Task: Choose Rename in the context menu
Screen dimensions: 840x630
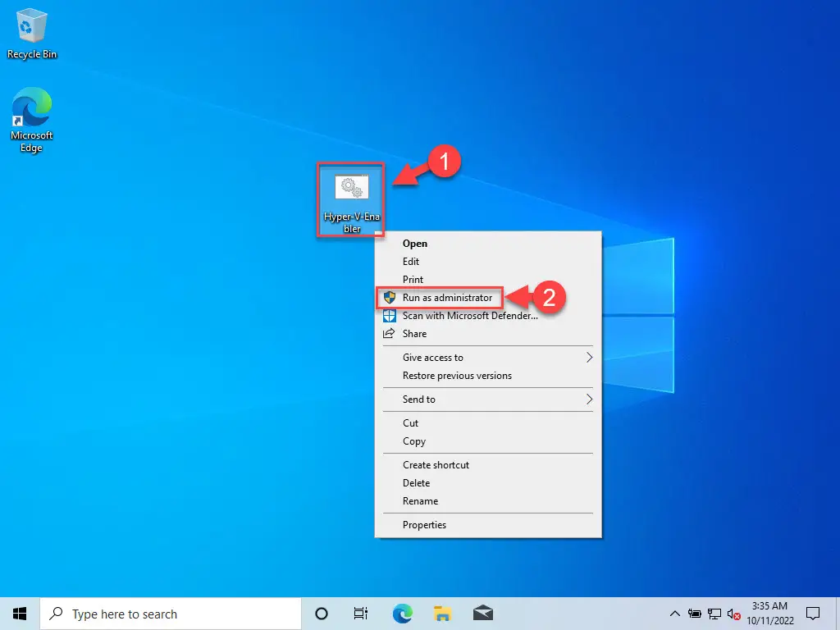Action: (x=488, y=501)
